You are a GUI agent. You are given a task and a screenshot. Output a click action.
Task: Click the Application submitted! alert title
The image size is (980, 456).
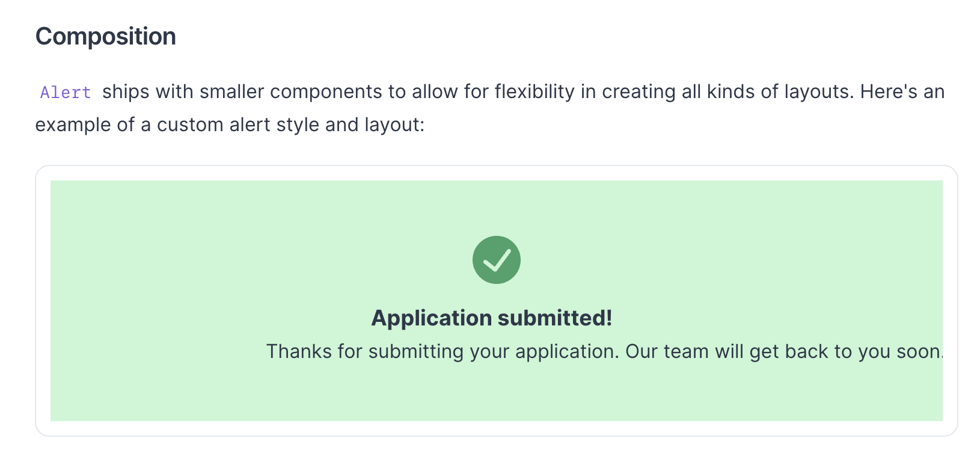pos(491,318)
